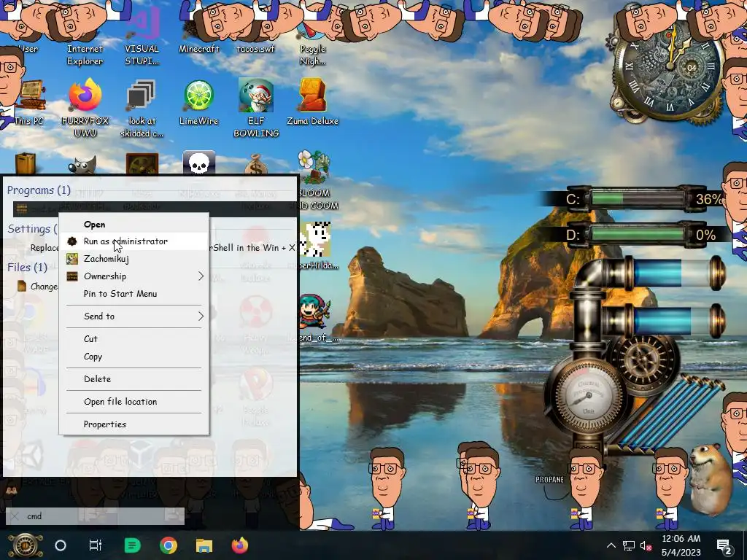Viewport: 747px width, 560px height.
Task: Choose Open in the context menu
Action: tap(134, 225)
